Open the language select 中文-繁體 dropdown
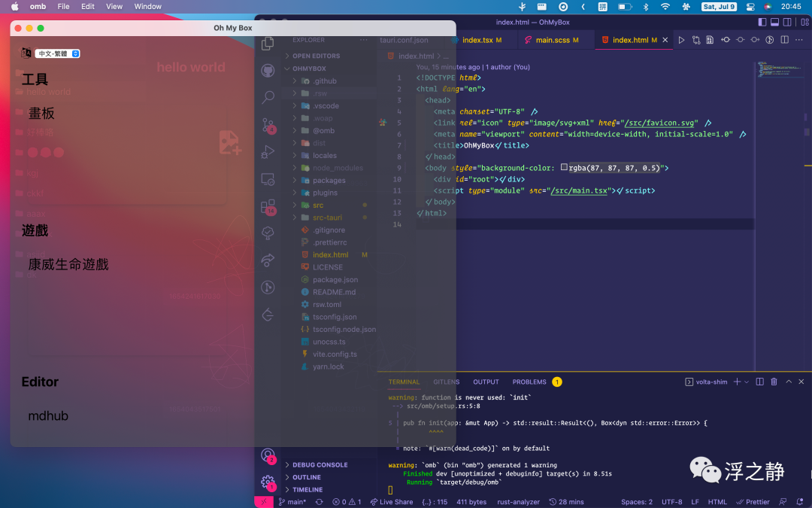The image size is (812, 508). click(x=57, y=53)
